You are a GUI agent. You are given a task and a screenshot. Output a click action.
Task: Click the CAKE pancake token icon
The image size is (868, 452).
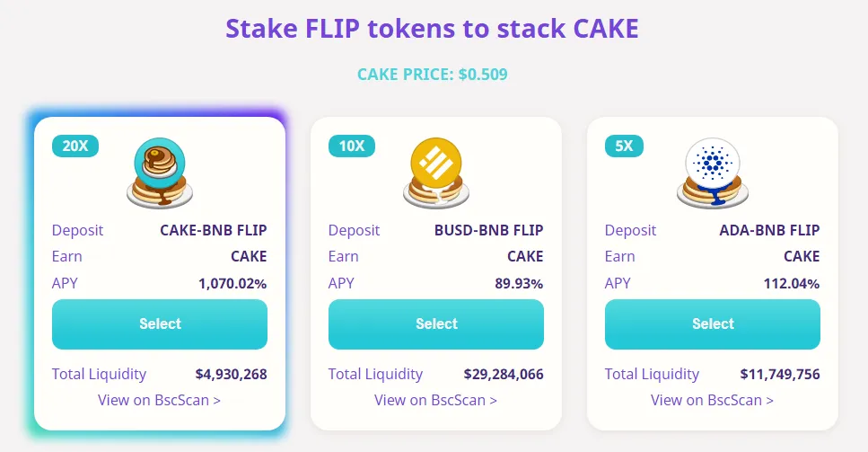160,173
